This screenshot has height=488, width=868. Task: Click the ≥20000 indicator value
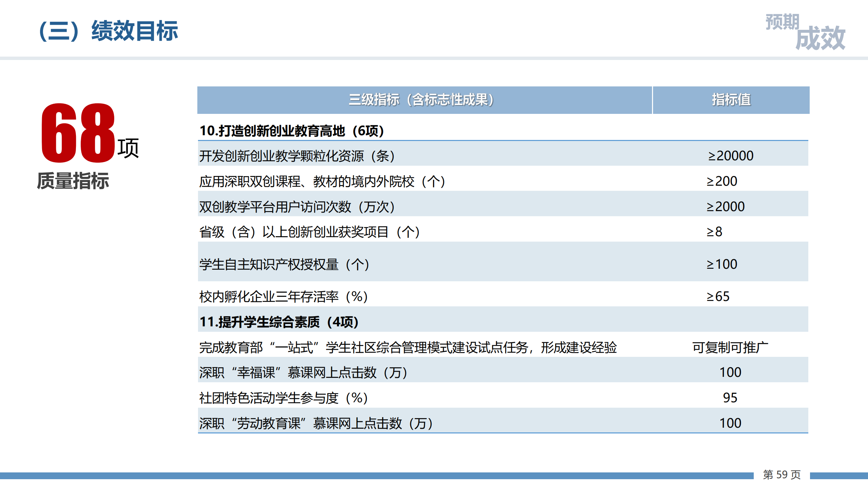coord(730,156)
